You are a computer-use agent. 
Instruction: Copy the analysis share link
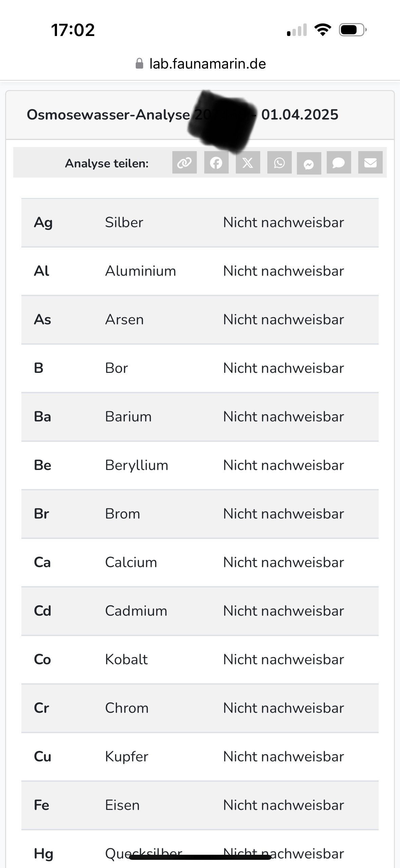[184, 163]
